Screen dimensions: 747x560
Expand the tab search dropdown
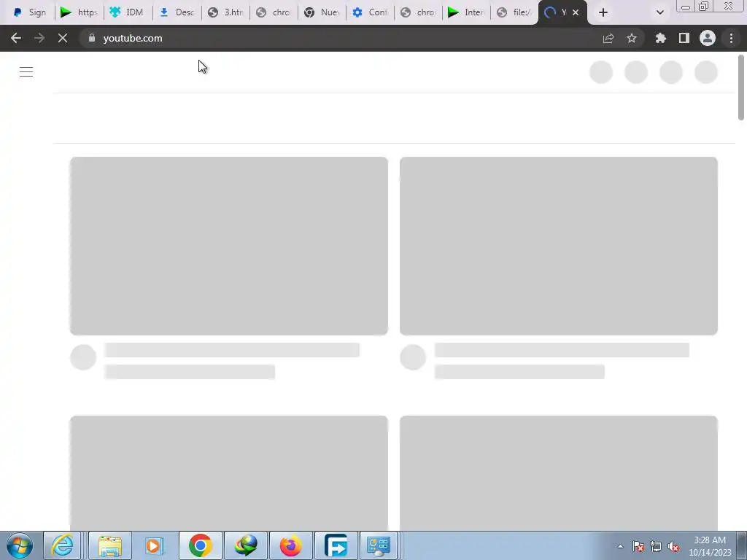[x=659, y=12]
